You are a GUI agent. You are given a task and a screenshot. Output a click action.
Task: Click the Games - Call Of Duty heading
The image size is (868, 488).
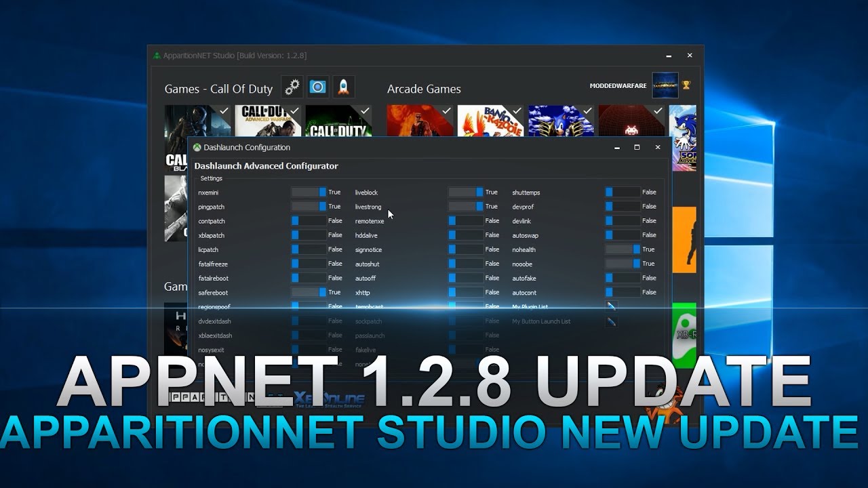pyautogui.click(x=218, y=89)
